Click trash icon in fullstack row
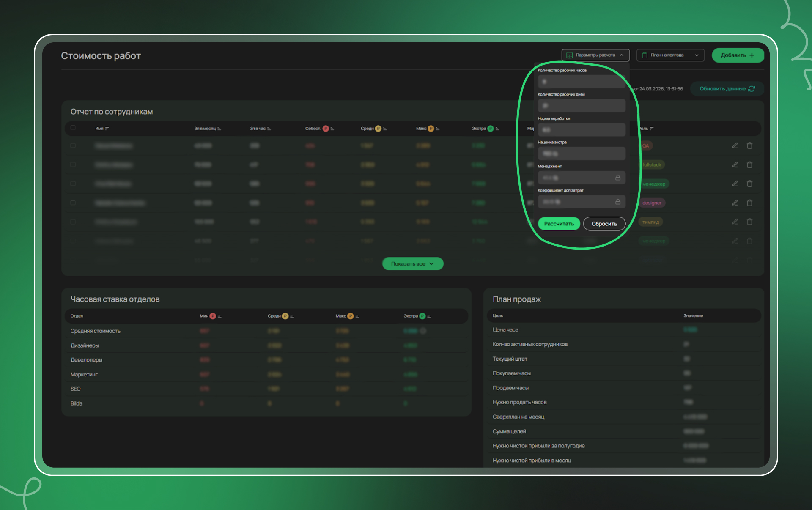The width and height of the screenshot is (812, 510). click(749, 165)
